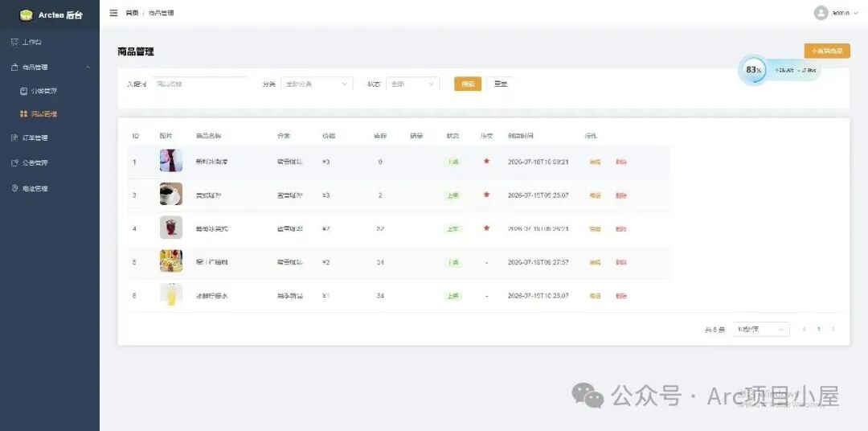Click the hot star icon in row ID 3

pyautogui.click(x=486, y=195)
